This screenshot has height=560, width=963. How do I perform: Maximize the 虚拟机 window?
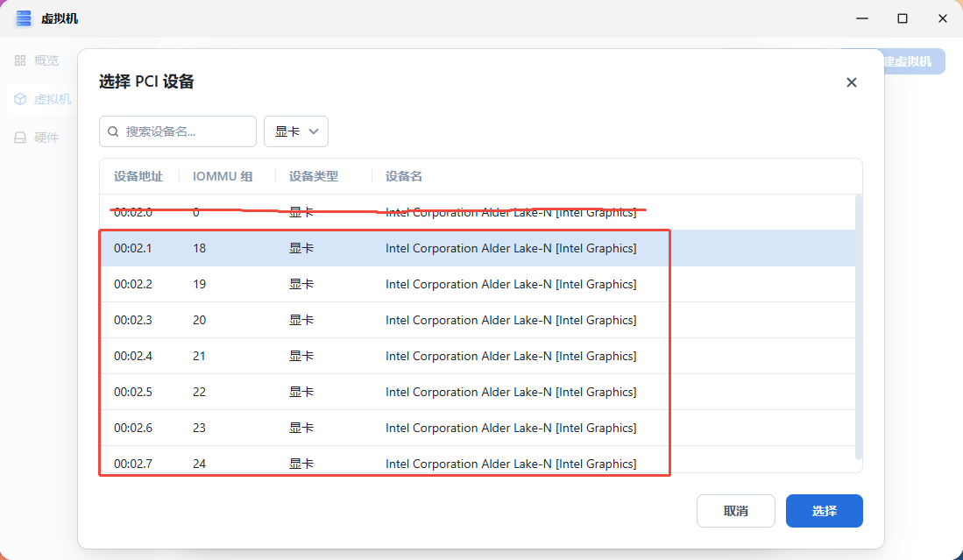(x=903, y=18)
